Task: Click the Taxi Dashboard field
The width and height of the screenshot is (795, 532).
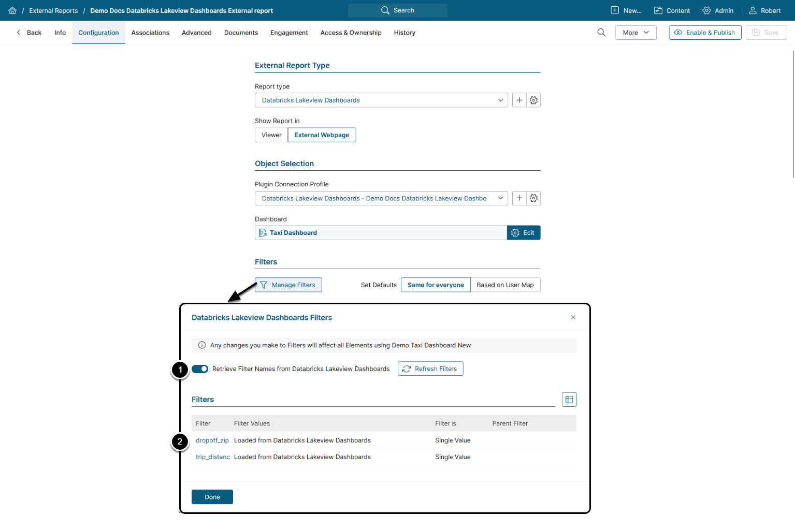Action: click(381, 233)
